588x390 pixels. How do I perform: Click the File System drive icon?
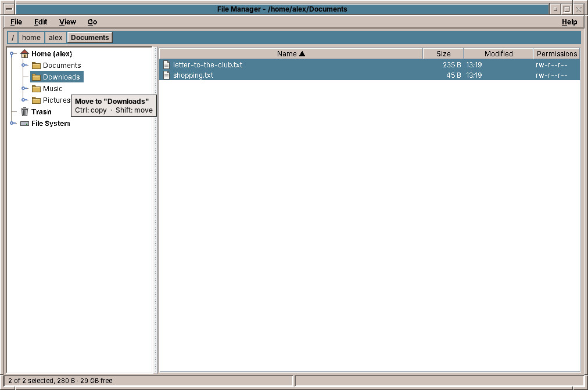[25, 123]
